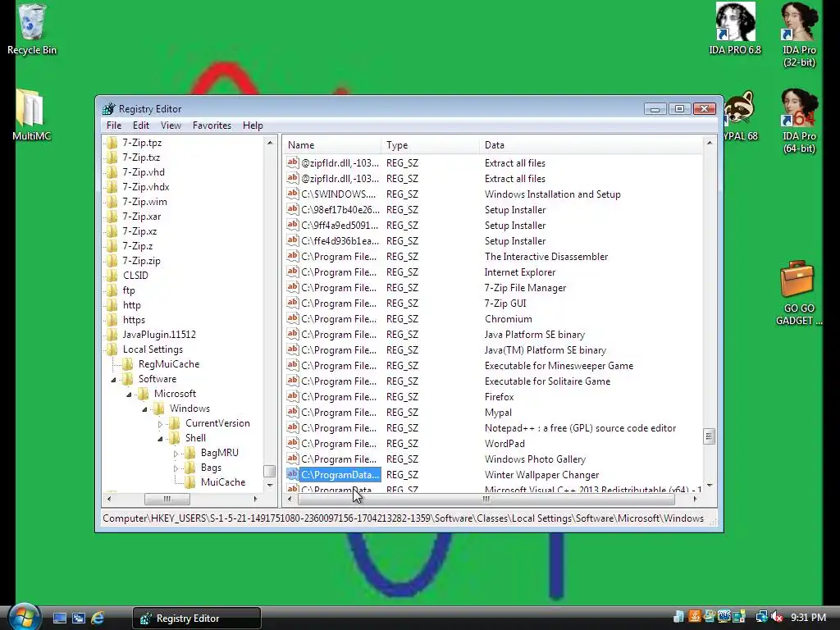Viewport: 840px width, 630px height.
Task: Open the Help menu
Action: coord(253,126)
